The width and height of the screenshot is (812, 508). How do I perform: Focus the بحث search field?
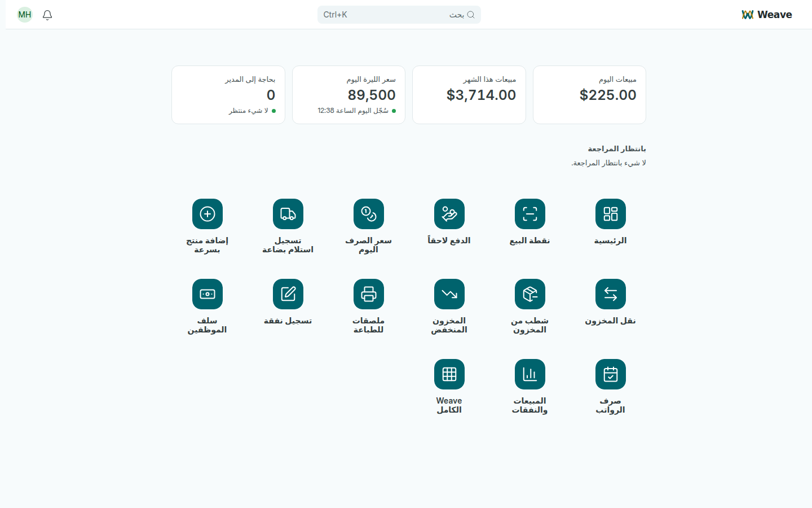tap(399, 15)
